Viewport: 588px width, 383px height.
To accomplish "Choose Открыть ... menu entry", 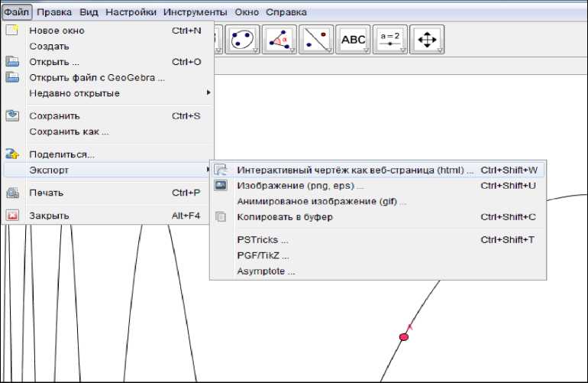I will pyautogui.click(x=108, y=62).
